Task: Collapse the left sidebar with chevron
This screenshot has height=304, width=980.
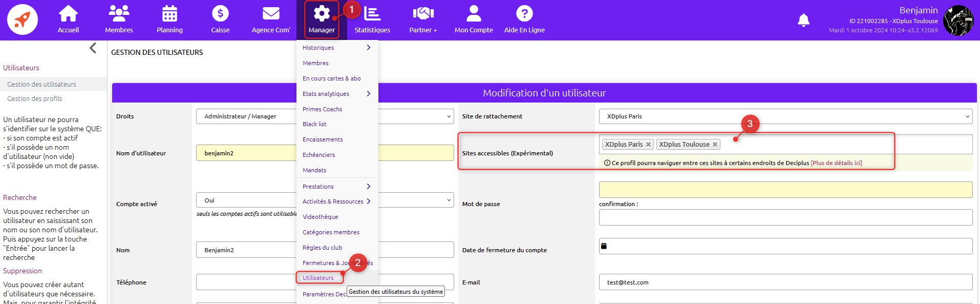Action: coord(93,48)
